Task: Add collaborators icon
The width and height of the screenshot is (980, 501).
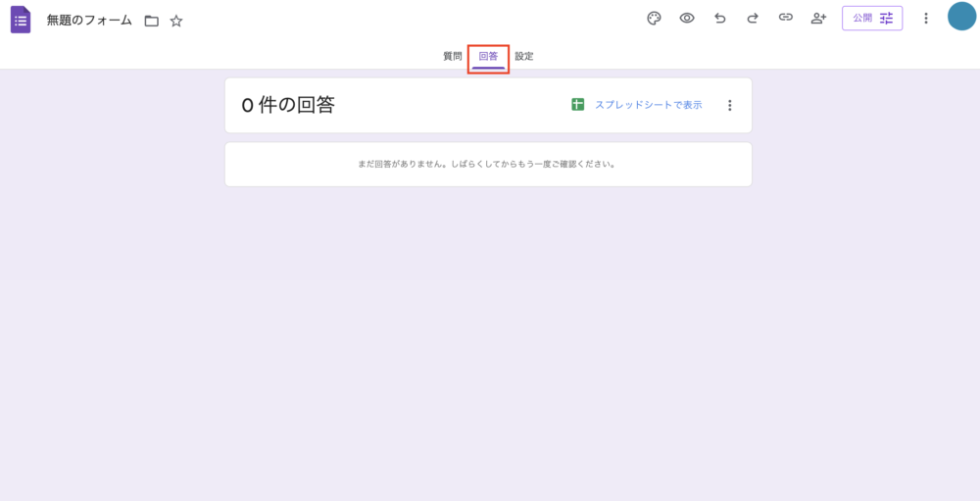Action: coord(818,19)
